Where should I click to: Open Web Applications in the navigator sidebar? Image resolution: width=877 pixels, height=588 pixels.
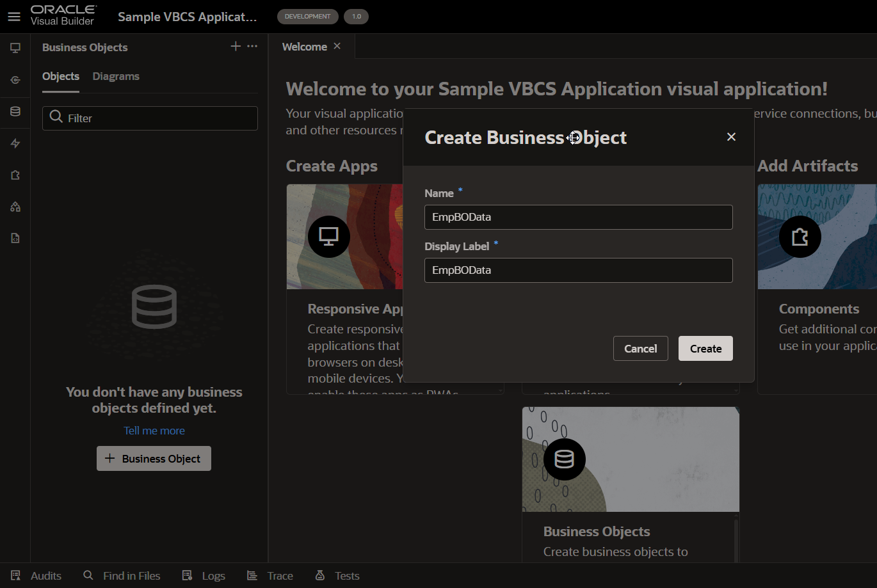pos(15,48)
